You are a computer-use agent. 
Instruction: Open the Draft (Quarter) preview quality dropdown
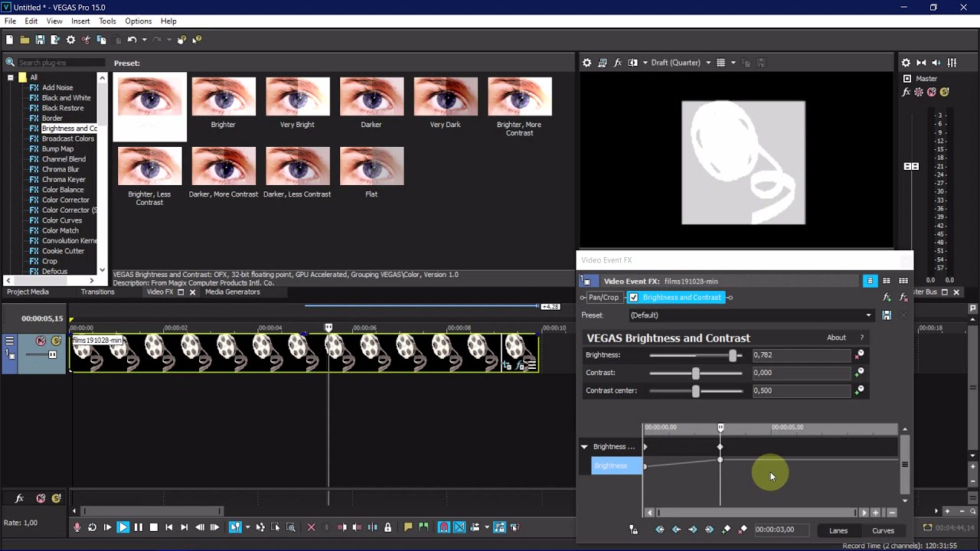pyautogui.click(x=681, y=63)
